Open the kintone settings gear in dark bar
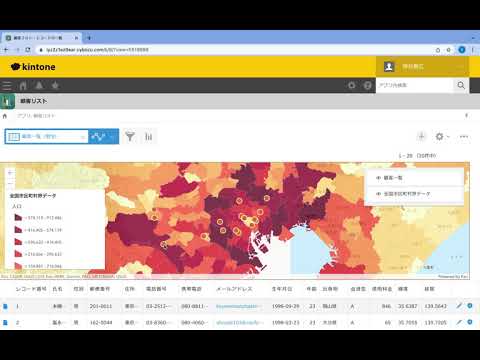480x360 pixels. 352,86
